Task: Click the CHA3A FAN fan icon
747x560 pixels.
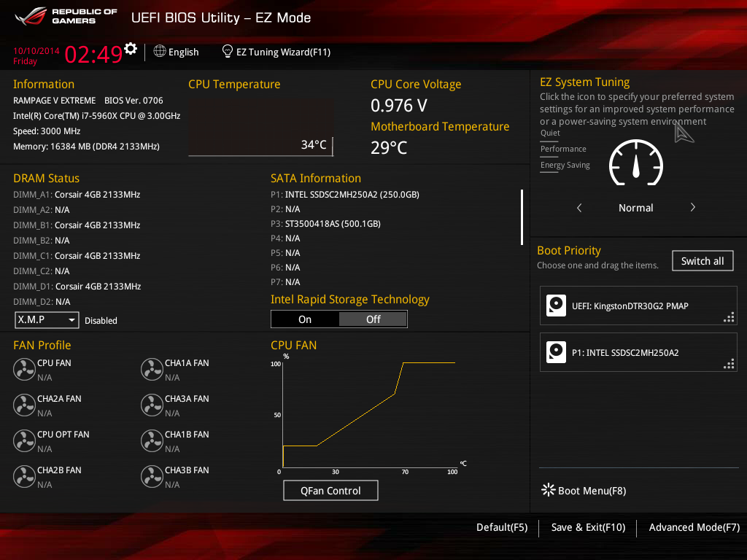Action: [152, 405]
